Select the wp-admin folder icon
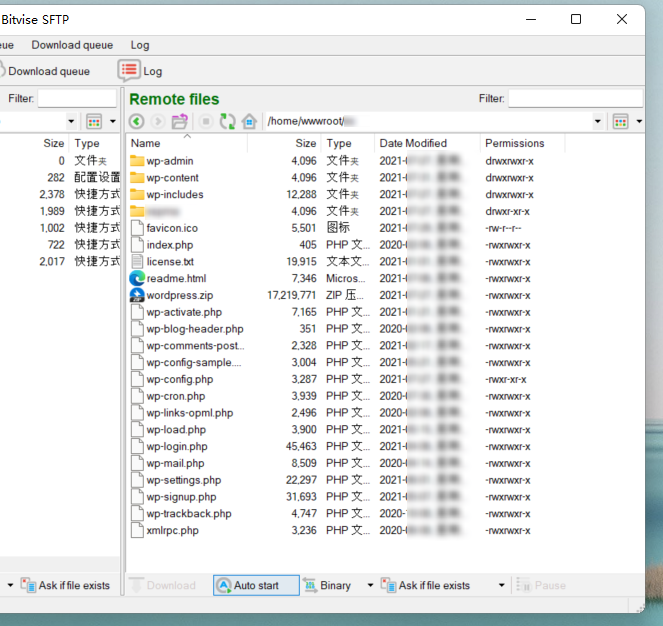 point(137,161)
